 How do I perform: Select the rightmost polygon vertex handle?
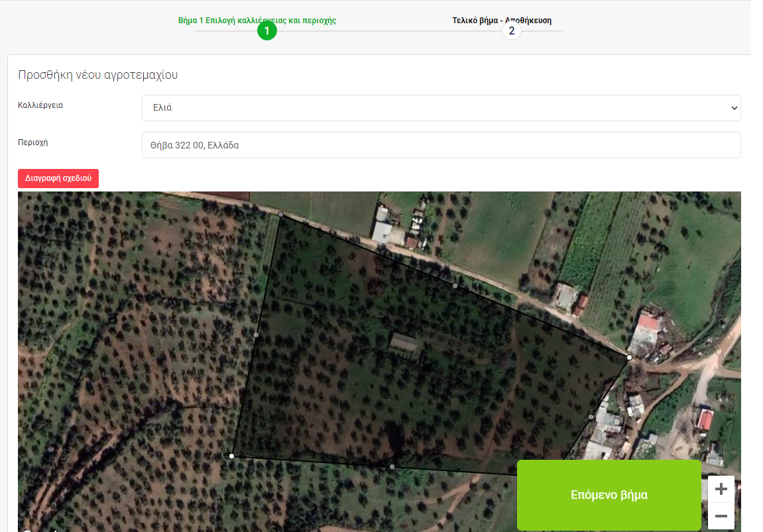point(629,357)
